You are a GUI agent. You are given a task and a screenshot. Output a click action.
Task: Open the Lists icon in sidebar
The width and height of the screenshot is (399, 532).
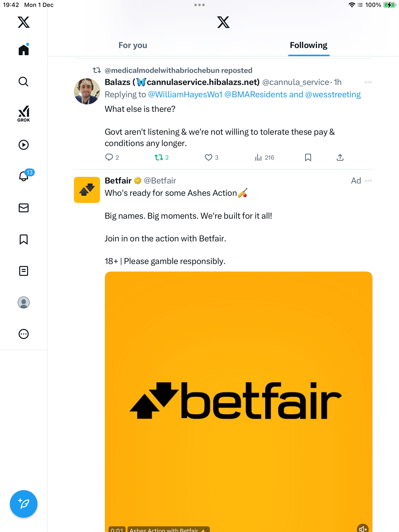pyautogui.click(x=24, y=271)
